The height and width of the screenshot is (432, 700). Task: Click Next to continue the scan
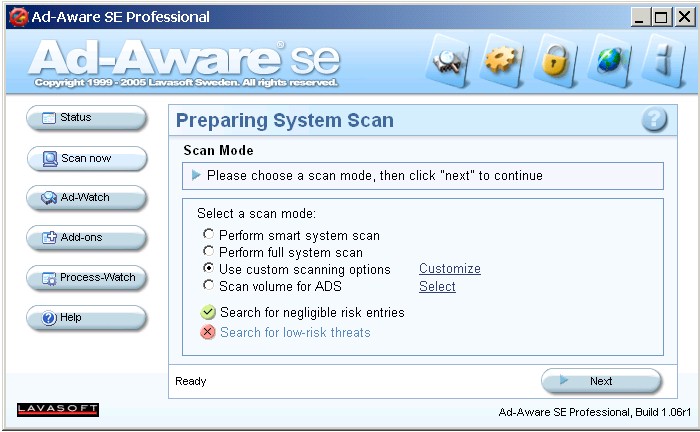[x=601, y=381]
